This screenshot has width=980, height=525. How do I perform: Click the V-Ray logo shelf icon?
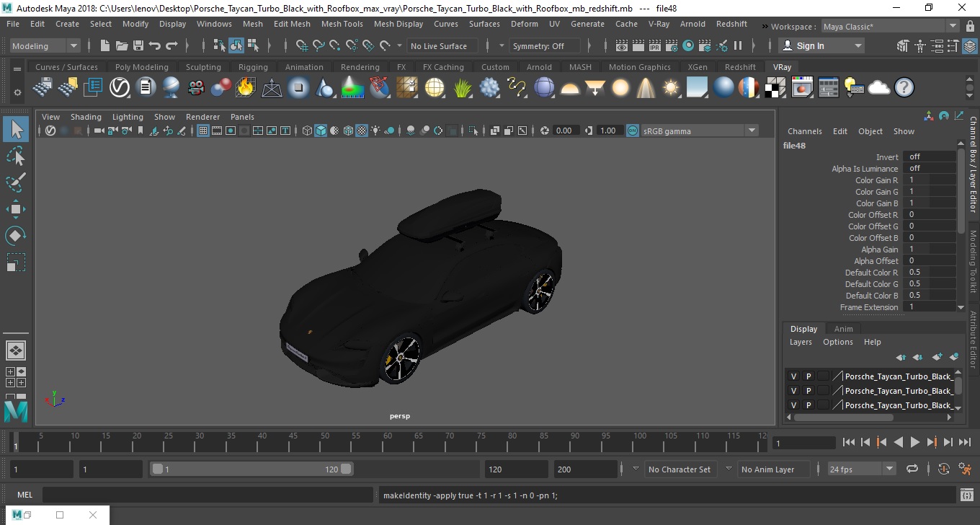(x=119, y=88)
